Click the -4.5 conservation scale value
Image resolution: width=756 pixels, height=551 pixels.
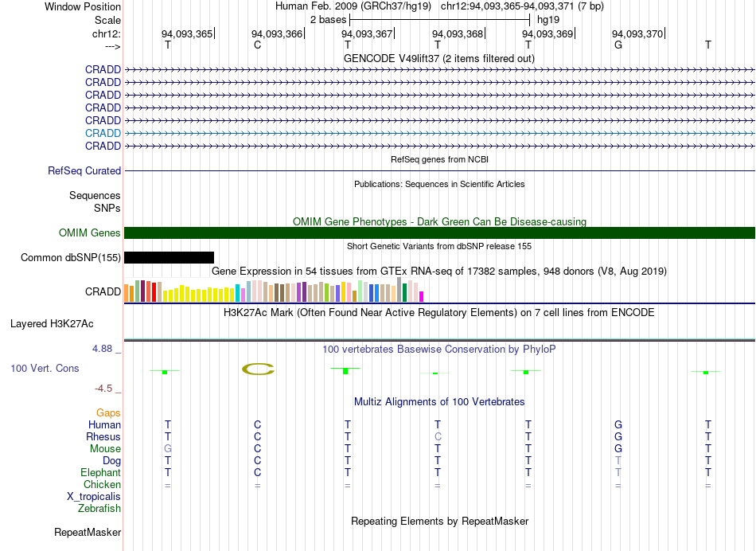[103, 389]
